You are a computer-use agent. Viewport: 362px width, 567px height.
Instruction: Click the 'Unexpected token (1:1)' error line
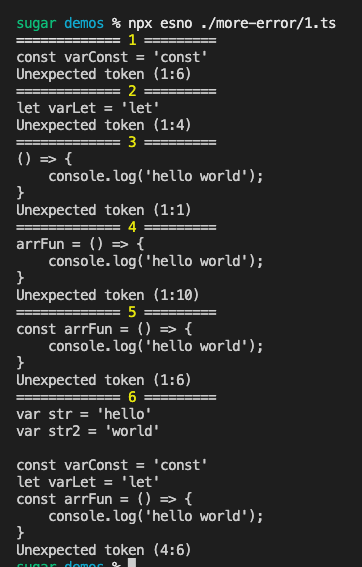click(x=104, y=210)
